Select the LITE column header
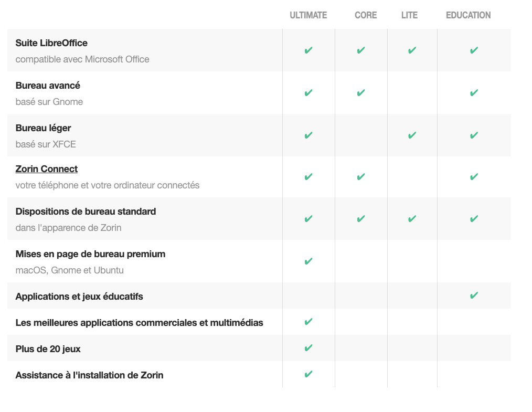532x412 pixels. coord(409,15)
